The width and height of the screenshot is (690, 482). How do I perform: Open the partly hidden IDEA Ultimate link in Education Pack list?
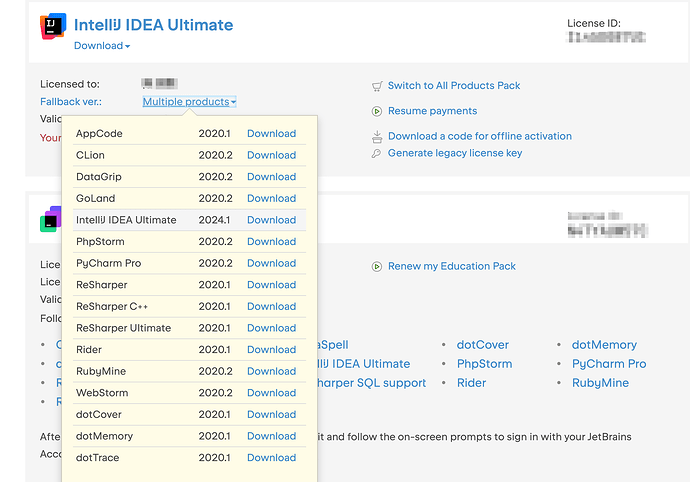click(364, 364)
